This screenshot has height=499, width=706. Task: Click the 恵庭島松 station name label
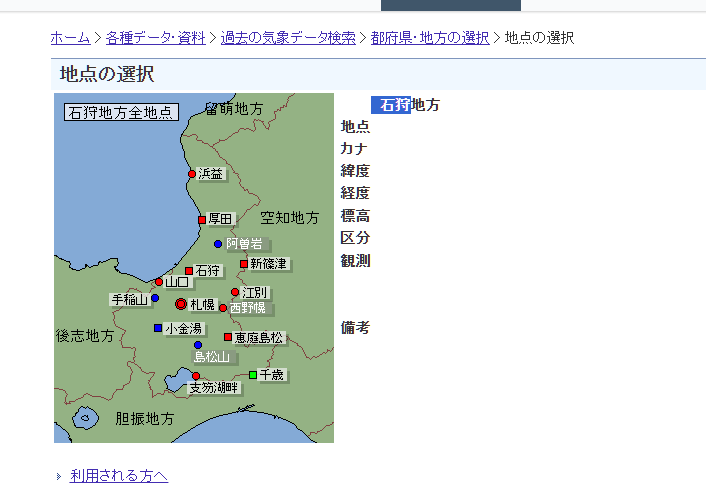258,338
